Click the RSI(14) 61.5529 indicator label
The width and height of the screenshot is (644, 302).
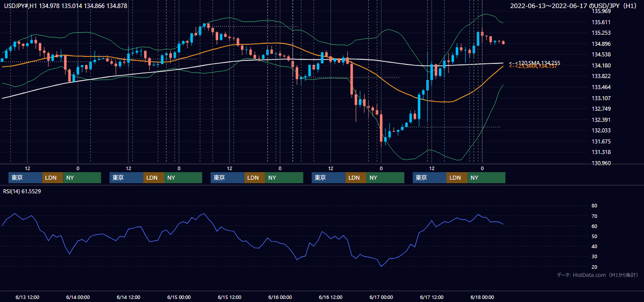click(22, 191)
